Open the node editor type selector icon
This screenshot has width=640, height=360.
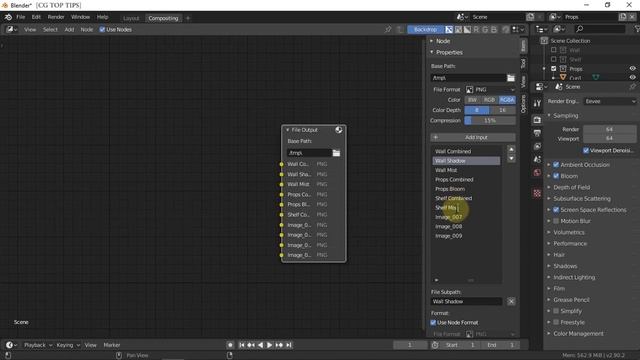tap(11, 29)
